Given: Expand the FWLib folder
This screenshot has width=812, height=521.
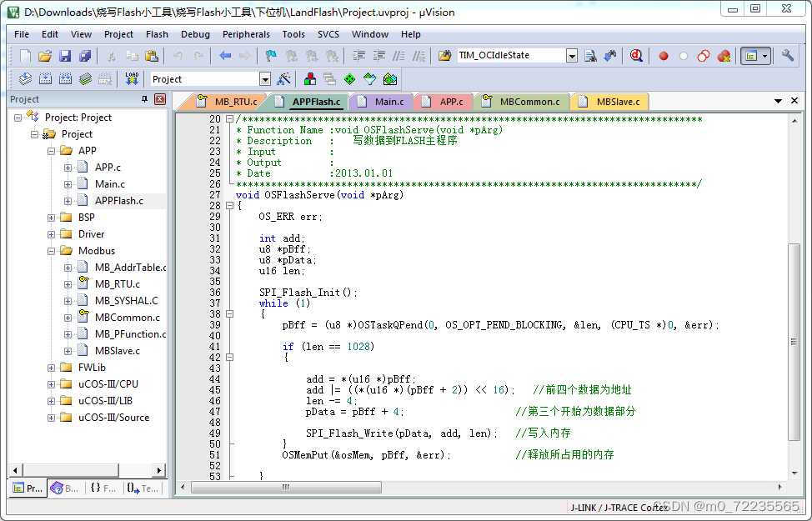Looking at the screenshot, I should coord(51,368).
